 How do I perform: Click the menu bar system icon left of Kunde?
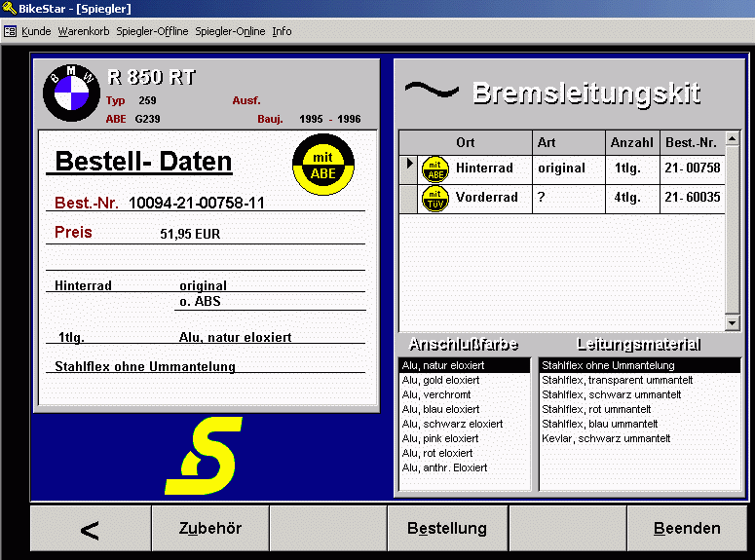[x=10, y=31]
